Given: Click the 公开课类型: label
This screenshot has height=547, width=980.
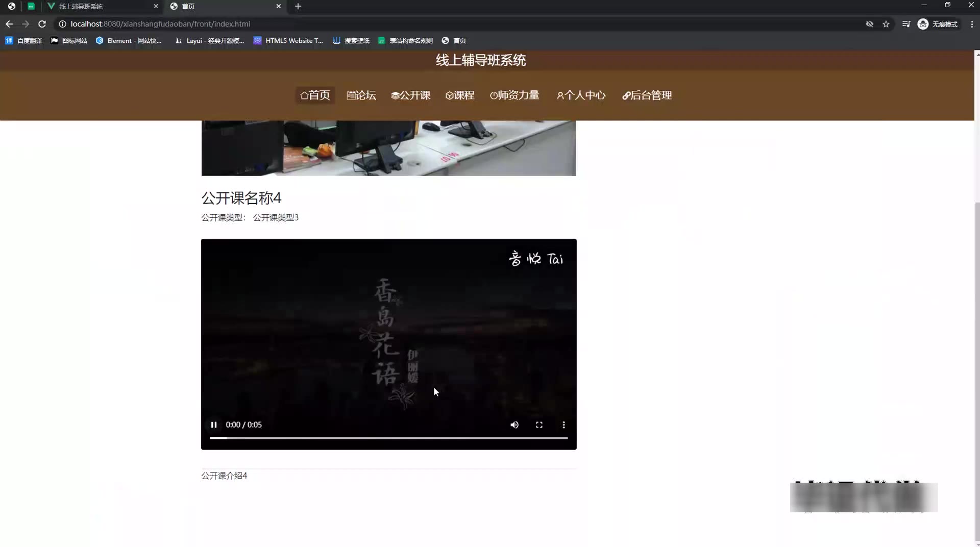Looking at the screenshot, I should (x=224, y=218).
